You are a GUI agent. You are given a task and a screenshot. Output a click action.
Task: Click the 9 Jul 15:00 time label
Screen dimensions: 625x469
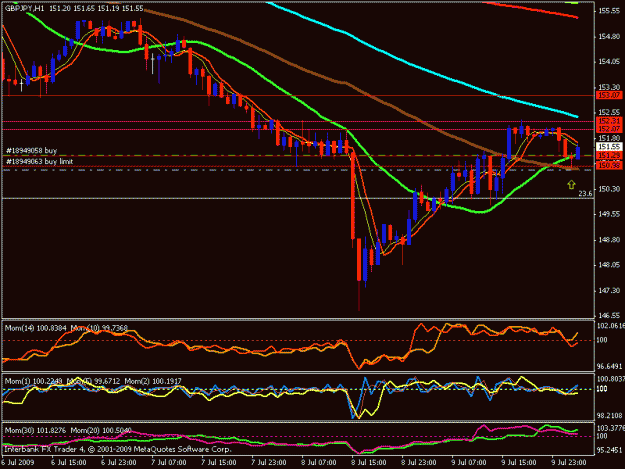click(519, 462)
